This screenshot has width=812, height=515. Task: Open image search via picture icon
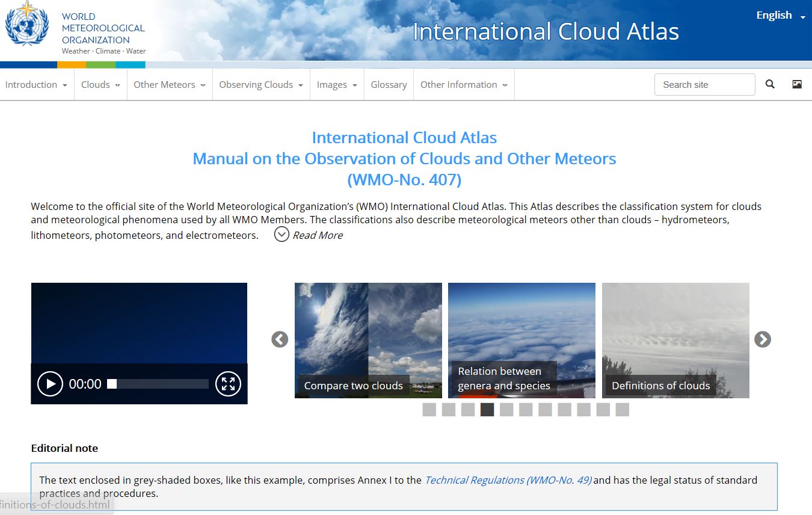point(797,84)
